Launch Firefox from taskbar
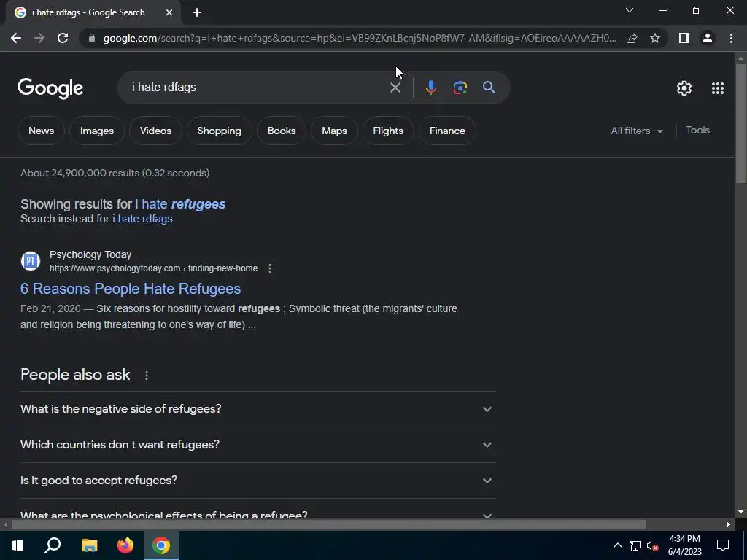This screenshot has width=747, height=560. click(125, 545)
